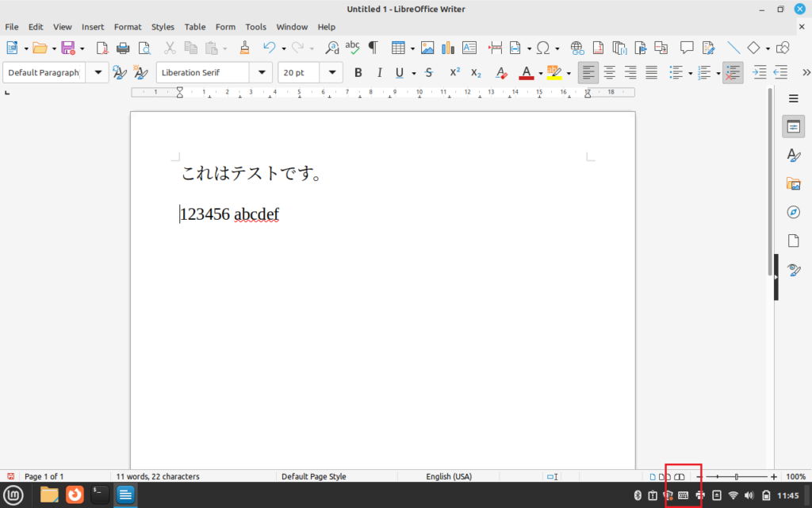812x508 pixels.
Task: Toggle Bold formatting
Action: 358,72
